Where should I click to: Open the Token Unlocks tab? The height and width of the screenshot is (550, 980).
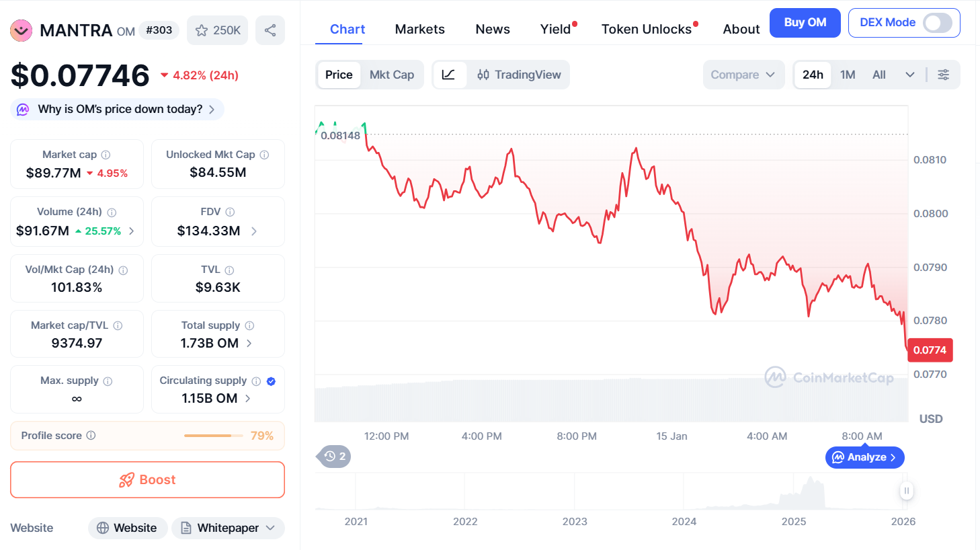[x=645, y=29]
